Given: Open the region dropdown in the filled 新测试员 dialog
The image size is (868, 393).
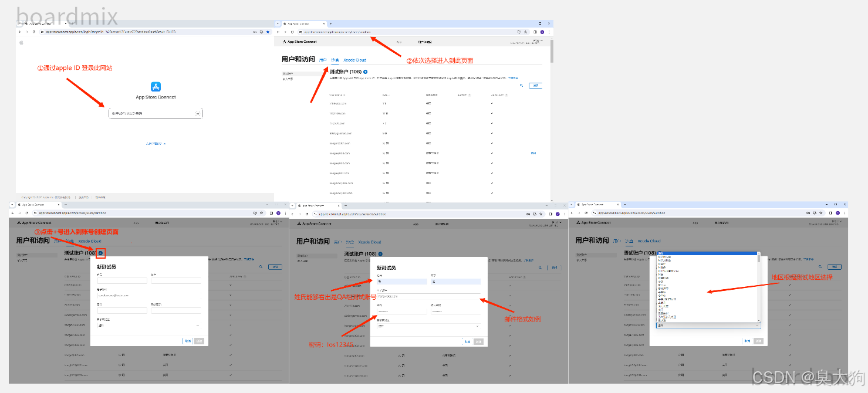Looking at the screenshot, I should pyautogui.click(x=428, y=326).
